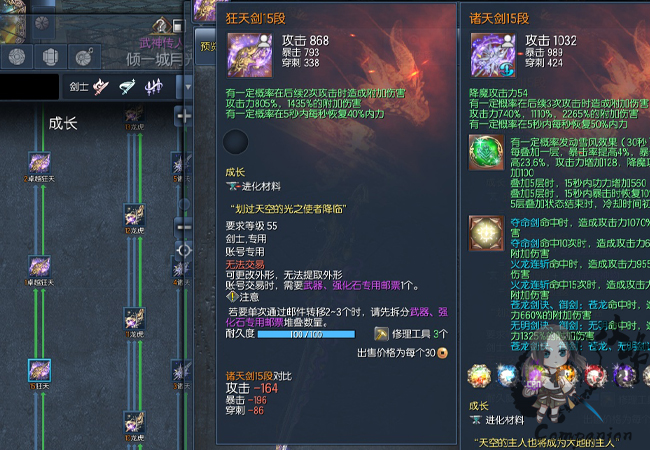
Task: Select the 1卓越狂天 weapon node
Action: point(40,266)
